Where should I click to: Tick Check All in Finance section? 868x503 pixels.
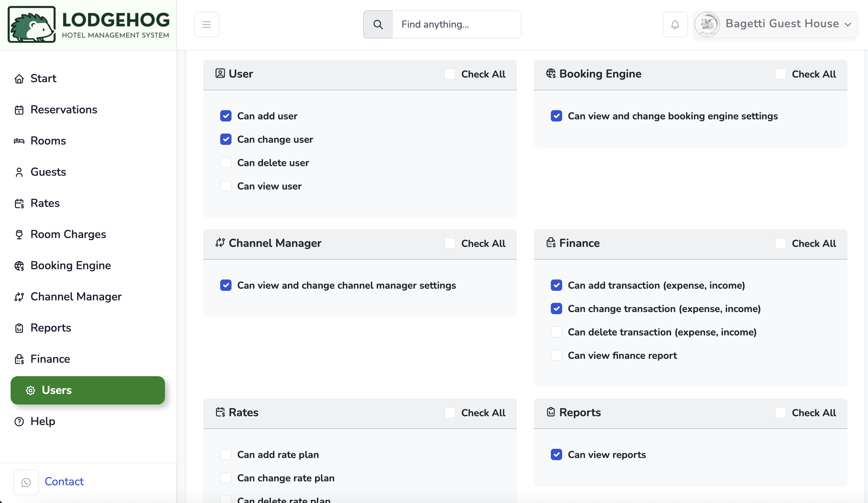[781, 243]
